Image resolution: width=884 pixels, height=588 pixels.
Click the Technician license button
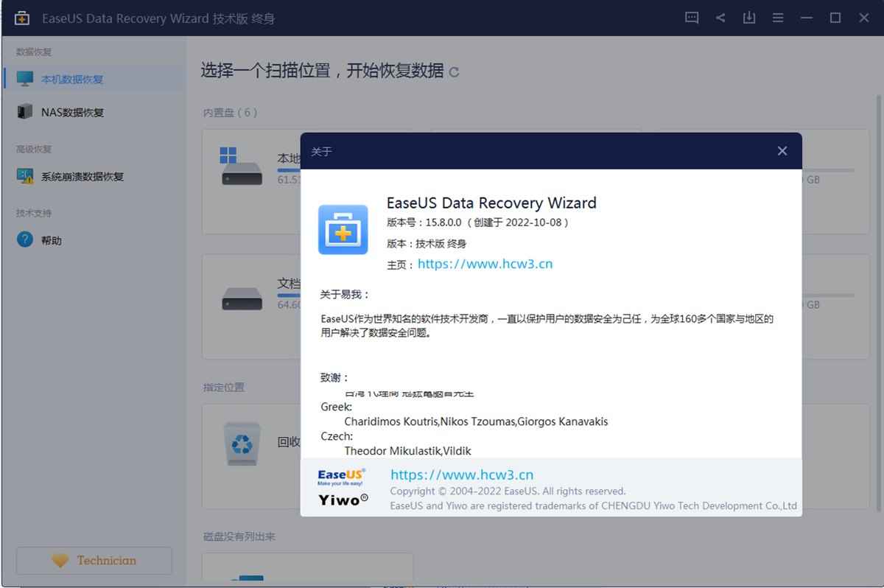click(x=94, y=561)
